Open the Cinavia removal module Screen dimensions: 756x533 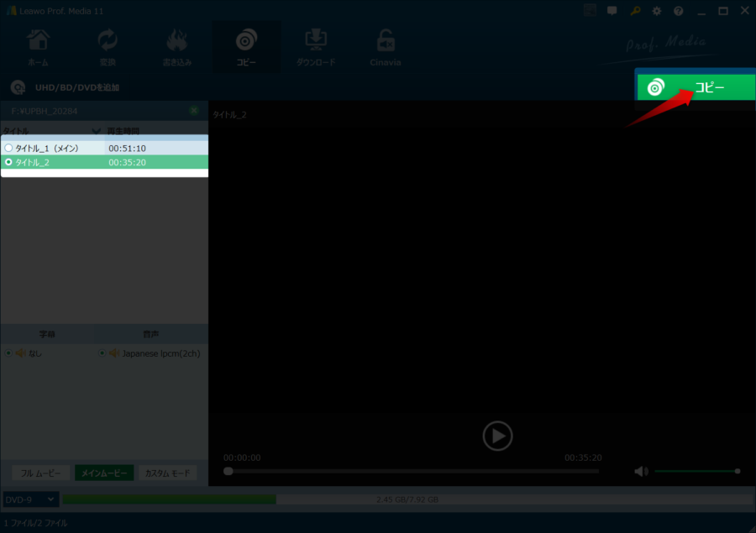pyautogui.click(x=386, y=48)
